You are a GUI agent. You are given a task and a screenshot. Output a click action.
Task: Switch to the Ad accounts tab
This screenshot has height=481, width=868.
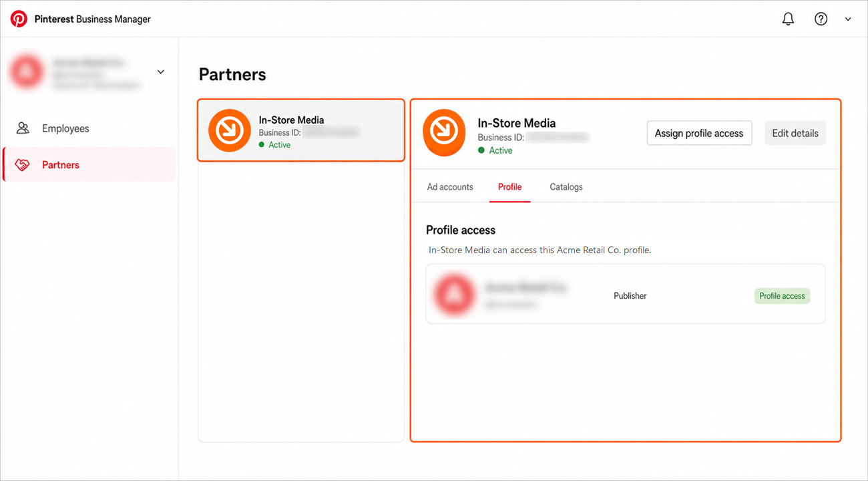click(450, 187)
